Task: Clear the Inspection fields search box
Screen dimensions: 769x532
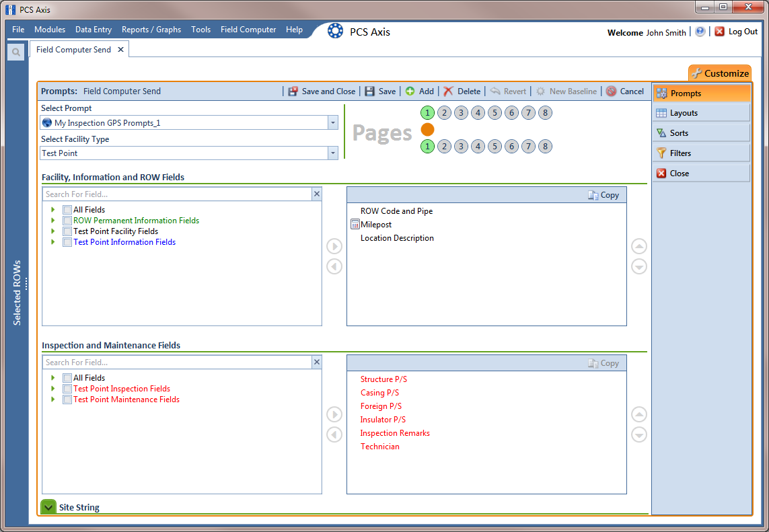Action: pos(317,363)
